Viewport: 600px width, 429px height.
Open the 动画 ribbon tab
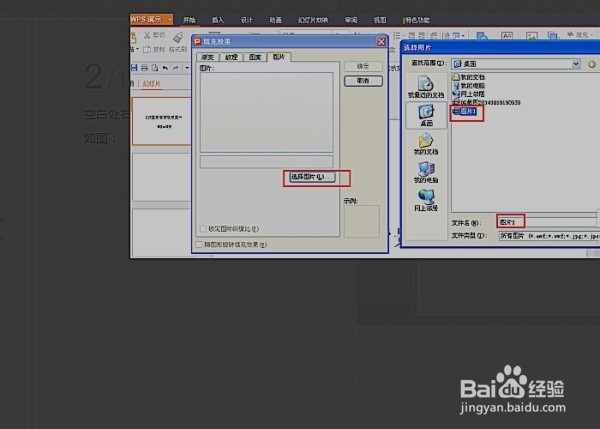(276, 20)
